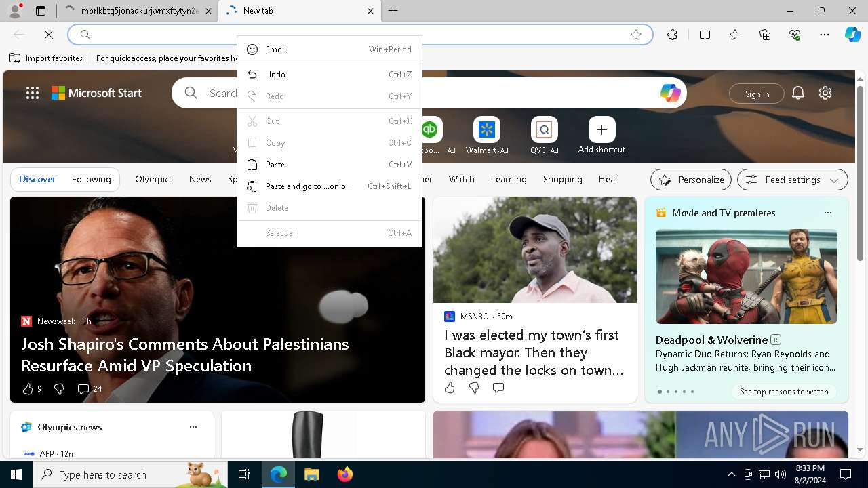Open Browser essentials heart icon

click(x=795, y=35)
